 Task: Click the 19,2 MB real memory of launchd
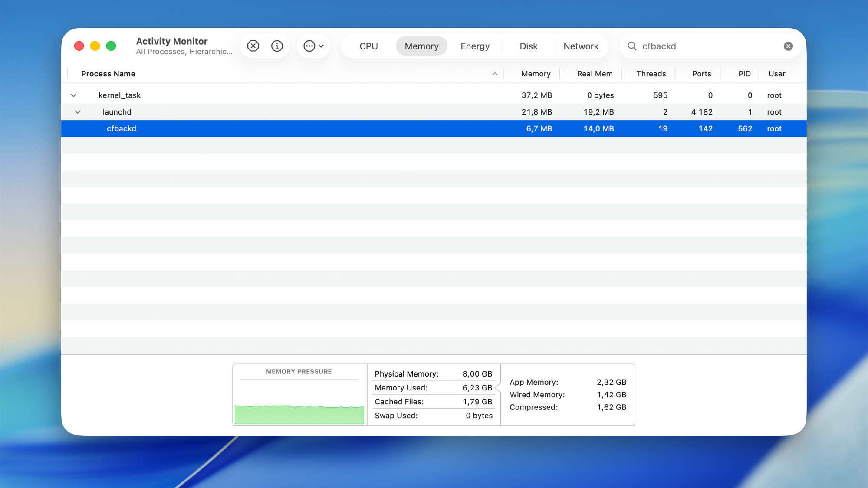click(598, 112)
